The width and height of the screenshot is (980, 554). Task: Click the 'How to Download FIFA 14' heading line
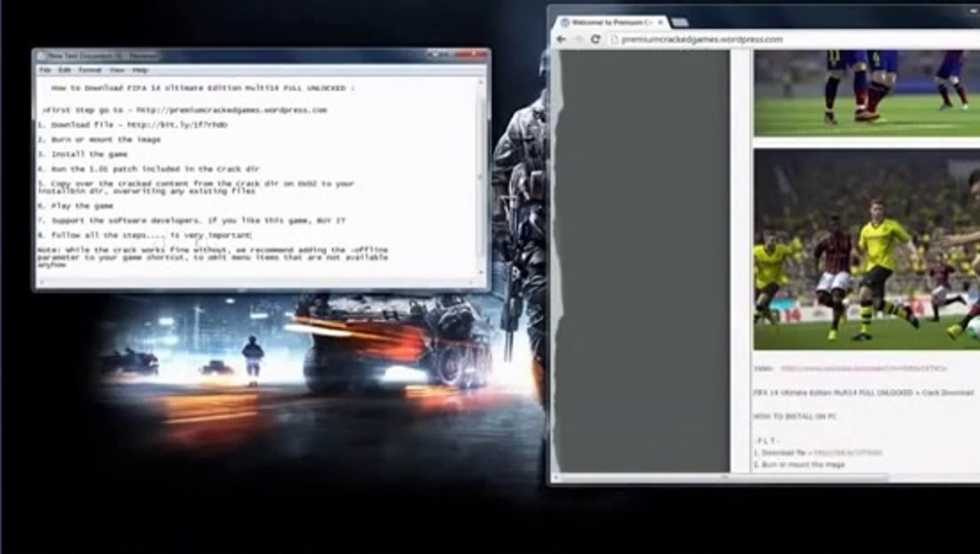coord(203,88)
